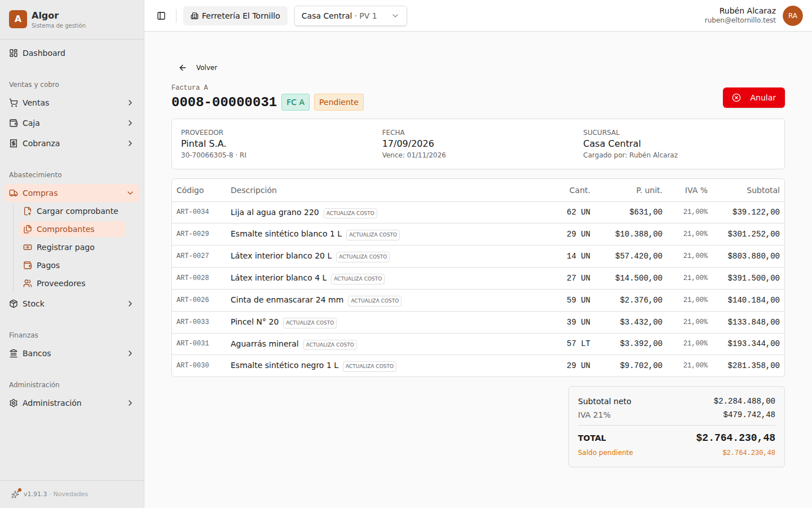Click the RA user avatar
The height and width of the screenshot is (508, 812).
point(793,16)
